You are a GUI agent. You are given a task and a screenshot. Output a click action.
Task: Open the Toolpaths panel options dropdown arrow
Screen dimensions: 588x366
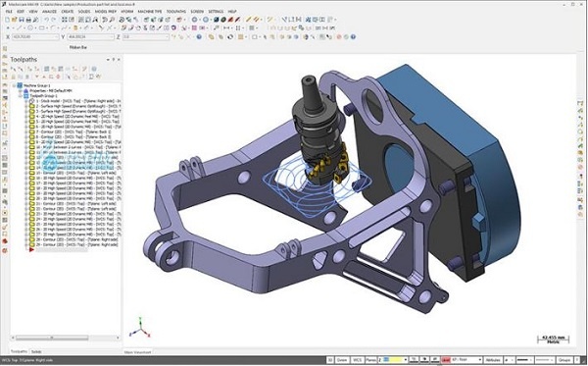(x=108, y=59)
